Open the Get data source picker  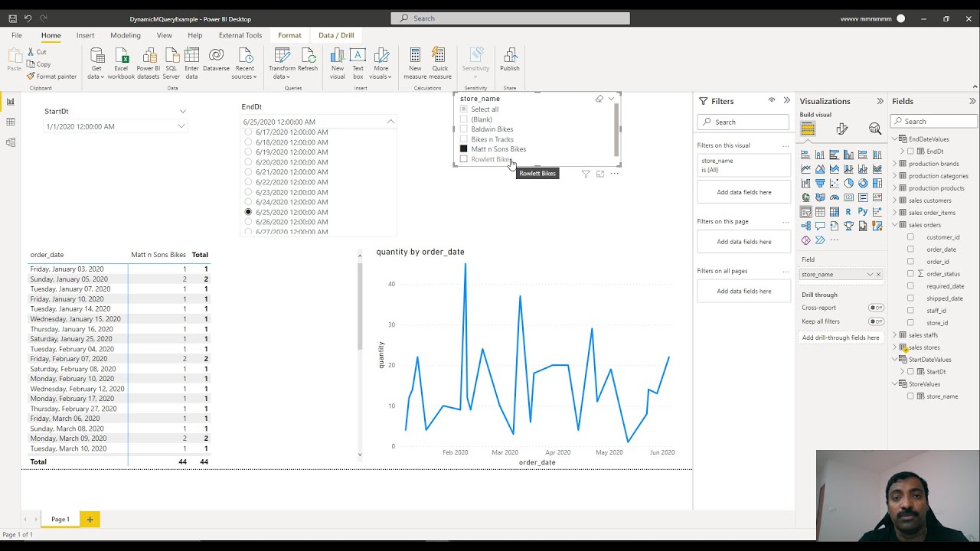(96, 64)
